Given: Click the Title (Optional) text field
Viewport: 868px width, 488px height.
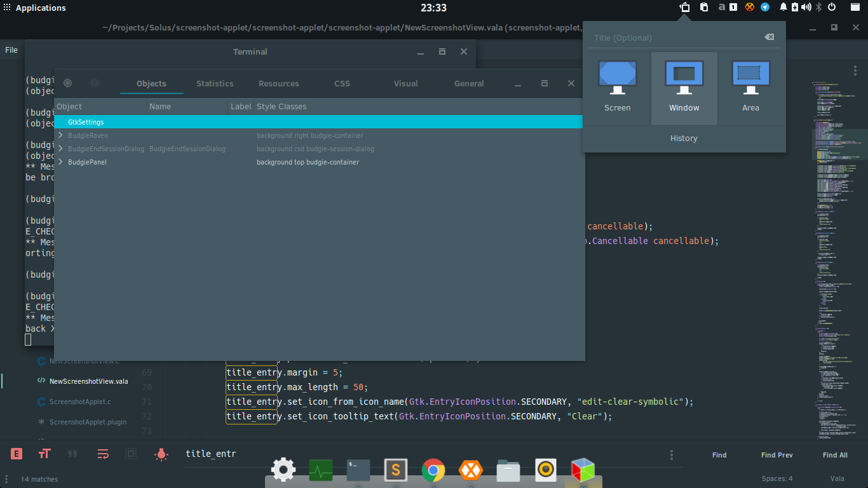Looking at the screenshot, I should 676,37.
